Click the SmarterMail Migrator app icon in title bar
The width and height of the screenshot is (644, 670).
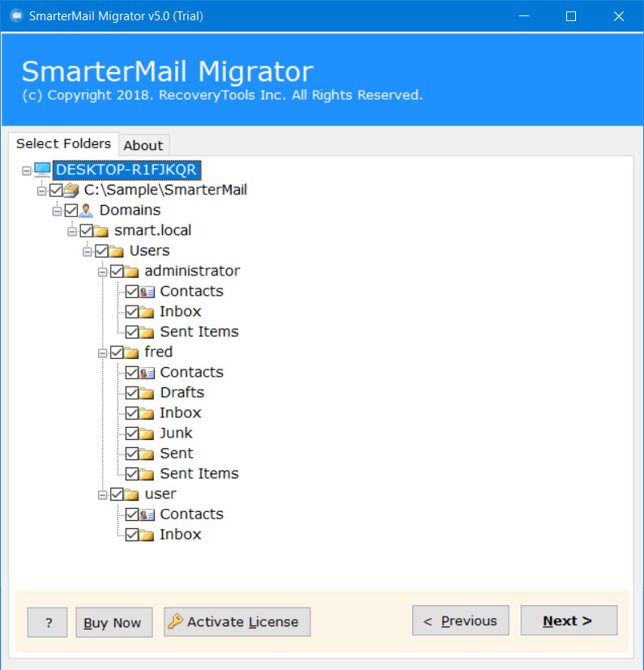[16, 16]
